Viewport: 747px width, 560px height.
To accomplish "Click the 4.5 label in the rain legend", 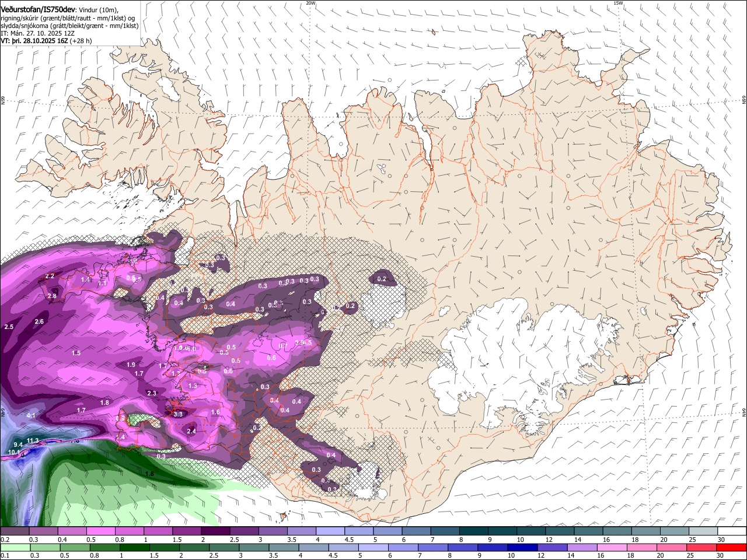I will click(x=333, y=556).
